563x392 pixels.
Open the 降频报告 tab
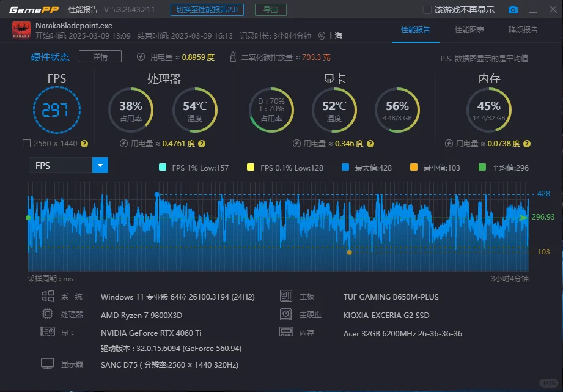tap(523, 30)
